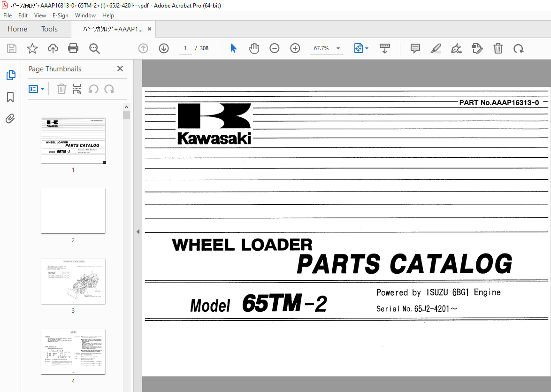Open zoom level 67.7% dropdown
Screen dimensions: 551x392
338,48
